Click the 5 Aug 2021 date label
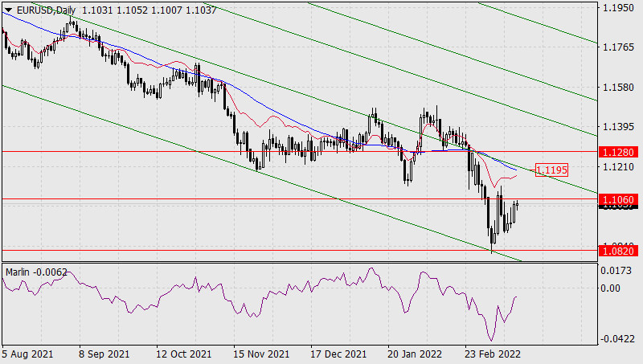Viewport: 643px width, 364px height. tap(27, 354)
